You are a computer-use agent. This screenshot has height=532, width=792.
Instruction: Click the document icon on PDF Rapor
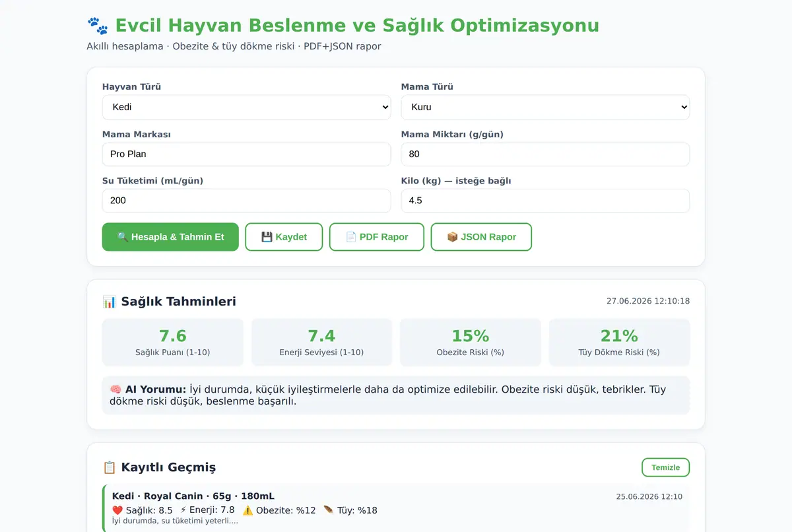(x=351, y=237)
